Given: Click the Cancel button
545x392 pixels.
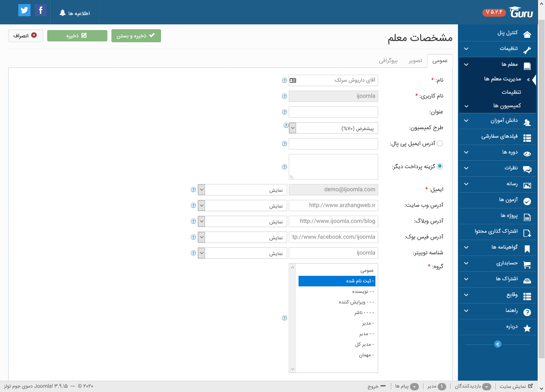Looking at the screenshot, I should click(x=25, y=36).
